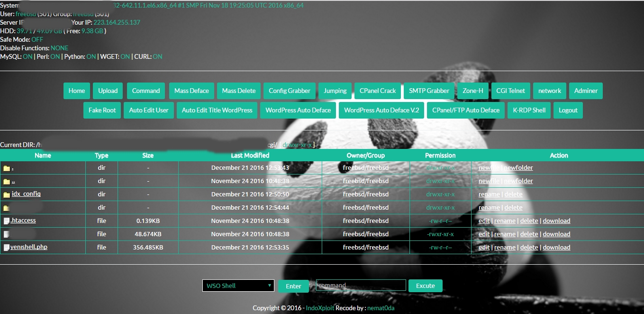Screen dimensions: 644x314
Task: Click the Logout button
Action: pos(568,110)
